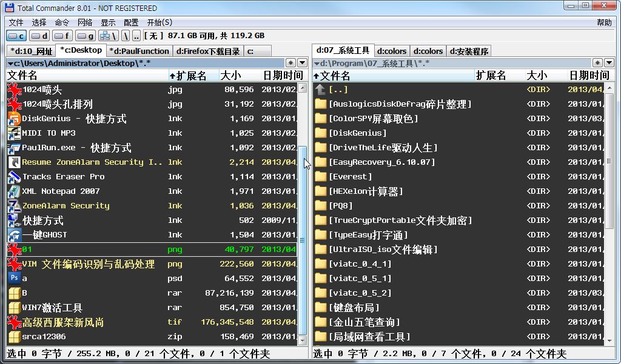Image resolution: width=621 pixels, height=364 pixels.
Task: Click MIDI TO MP3 shortcut icon
Action: pyautogui.click(x=15, y=133)
